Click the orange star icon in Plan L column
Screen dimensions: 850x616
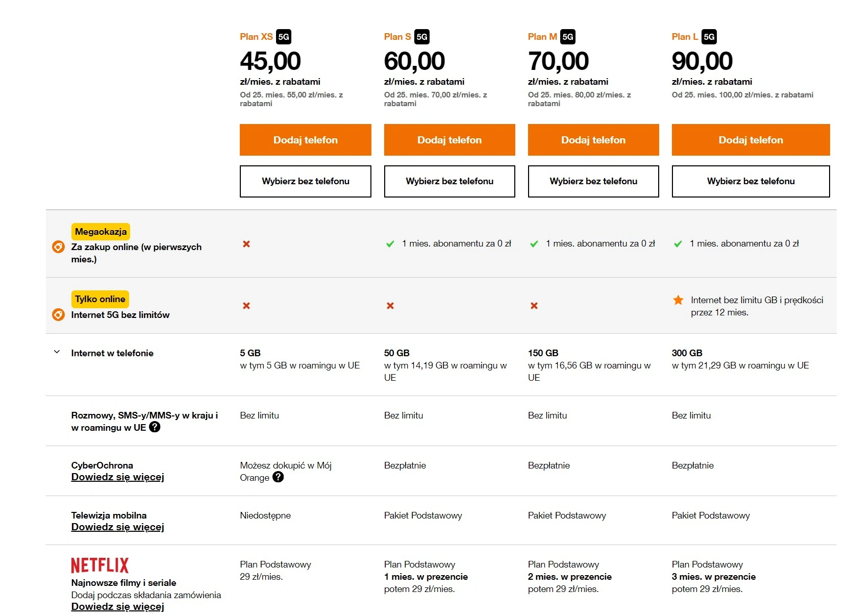[678, 300]
